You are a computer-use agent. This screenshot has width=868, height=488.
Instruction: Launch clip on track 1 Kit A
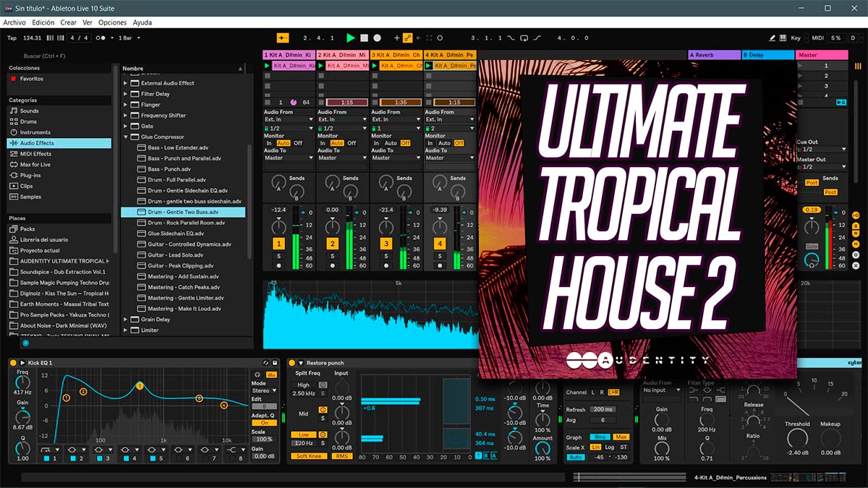268,66
